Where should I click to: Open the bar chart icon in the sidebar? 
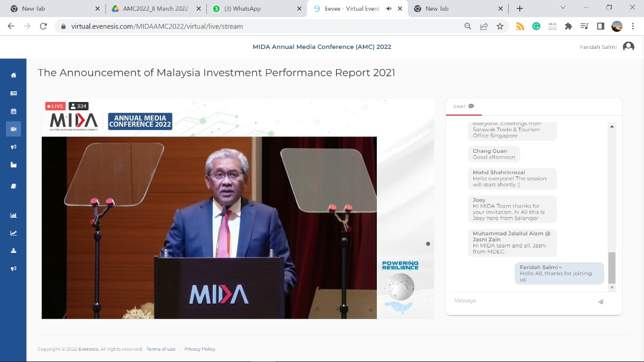point(14,215)
